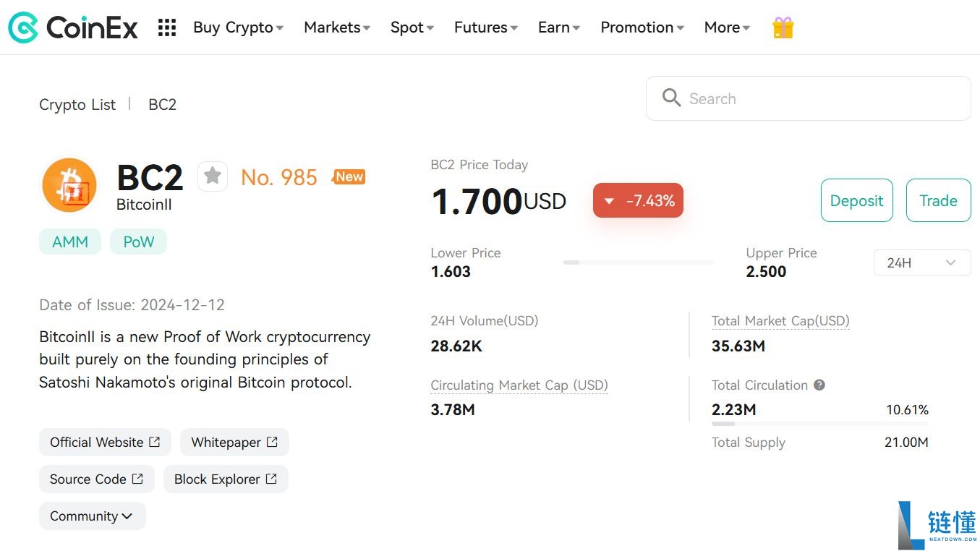Open the Official Website link
Screen dimensions: 980x551
pyautogui.click(x=105, y=443)
